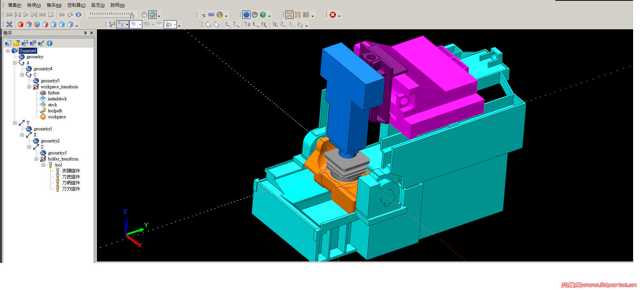644x290 pixels.
Task: Open the 設定(S) menu
Action: [x=98, y=5]
